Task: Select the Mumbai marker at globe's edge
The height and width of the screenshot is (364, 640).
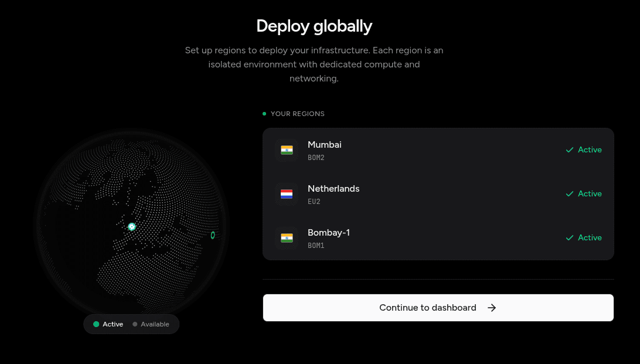Action: pos(213,235)
